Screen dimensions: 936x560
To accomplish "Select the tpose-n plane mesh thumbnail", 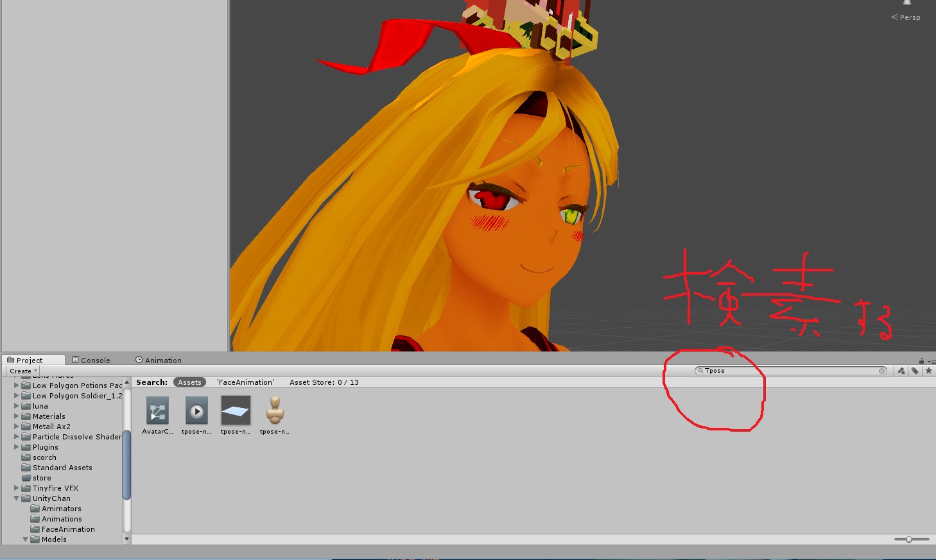I will pos(236,411).
